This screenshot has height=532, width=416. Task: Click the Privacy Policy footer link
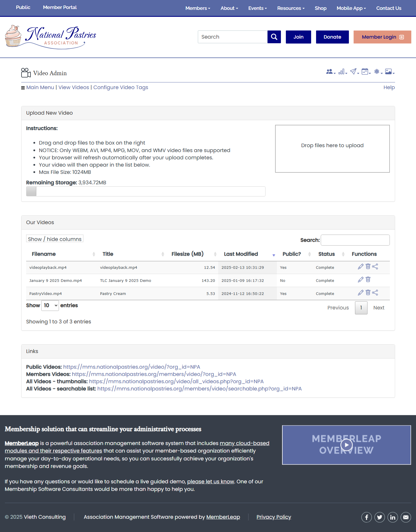pos(274,517)
